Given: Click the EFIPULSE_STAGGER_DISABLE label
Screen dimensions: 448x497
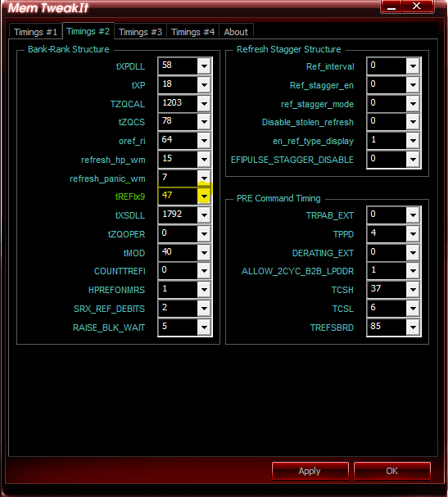Looking at the screenshot, I should tap(292, 160).
